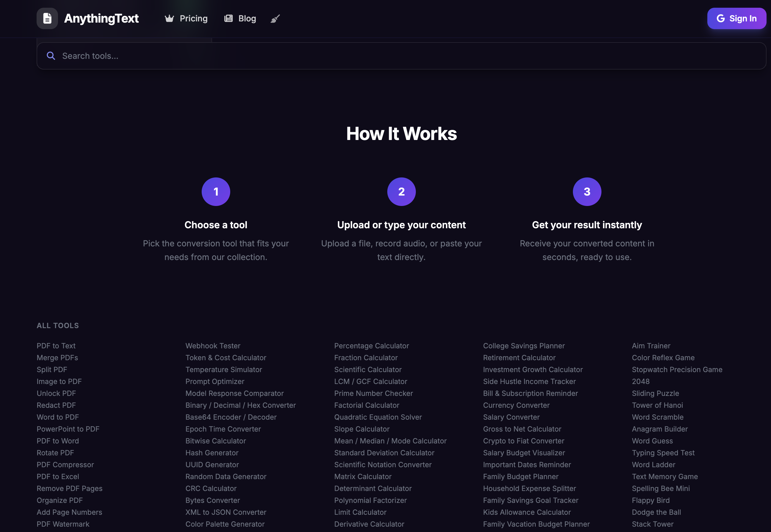Click the step 1 circle badge
This screenshot has width=771, height=532.
[216, 192]
